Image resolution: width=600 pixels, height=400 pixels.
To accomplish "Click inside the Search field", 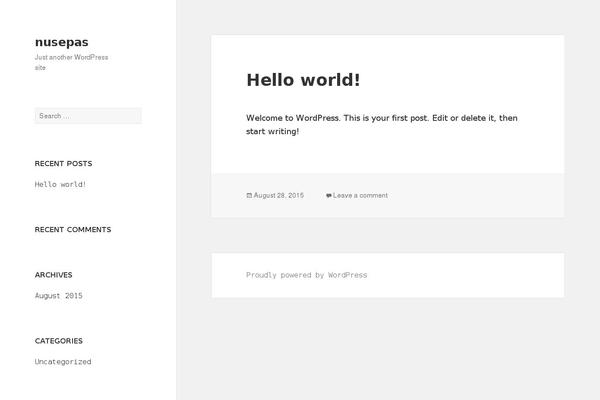I will pos(88,116).
